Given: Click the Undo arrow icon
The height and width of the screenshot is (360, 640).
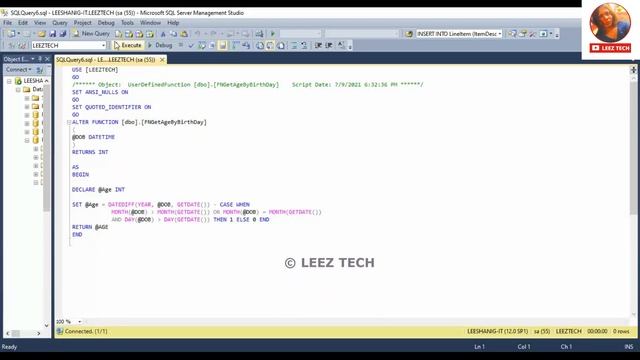Looking at the screenshot, I should click(x=198, y=33).
